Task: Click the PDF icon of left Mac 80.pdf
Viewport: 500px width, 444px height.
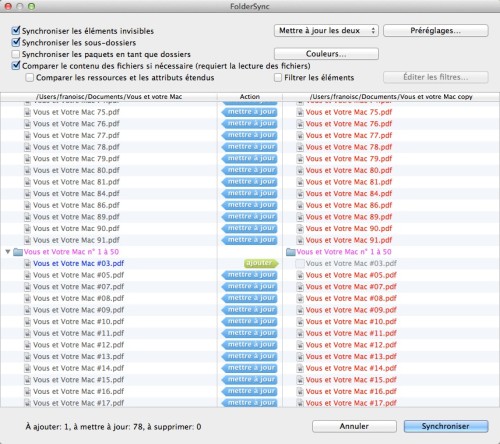Action: [27, 170]
